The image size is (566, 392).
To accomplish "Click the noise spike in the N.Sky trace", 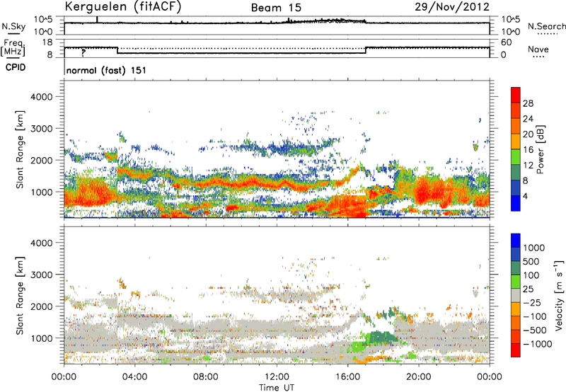I will (x=97, y=20).
